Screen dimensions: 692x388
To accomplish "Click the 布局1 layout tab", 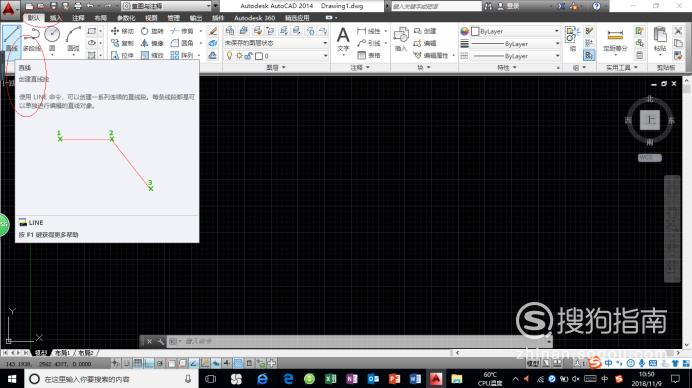I will tap(62, 353).
